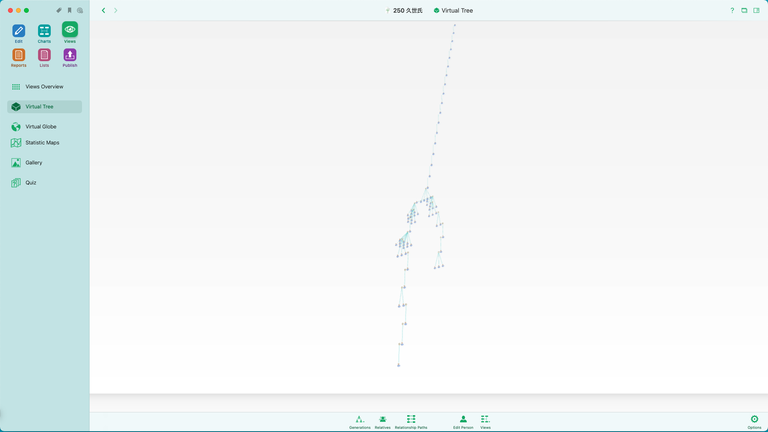The image size is (768, 432).
Task: Select the bottommost person node in tree
Action: (x=399, y=365)
